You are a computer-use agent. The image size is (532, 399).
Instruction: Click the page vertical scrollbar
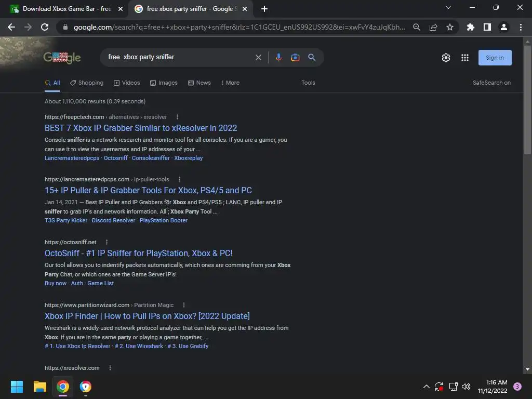pos(527,99)
